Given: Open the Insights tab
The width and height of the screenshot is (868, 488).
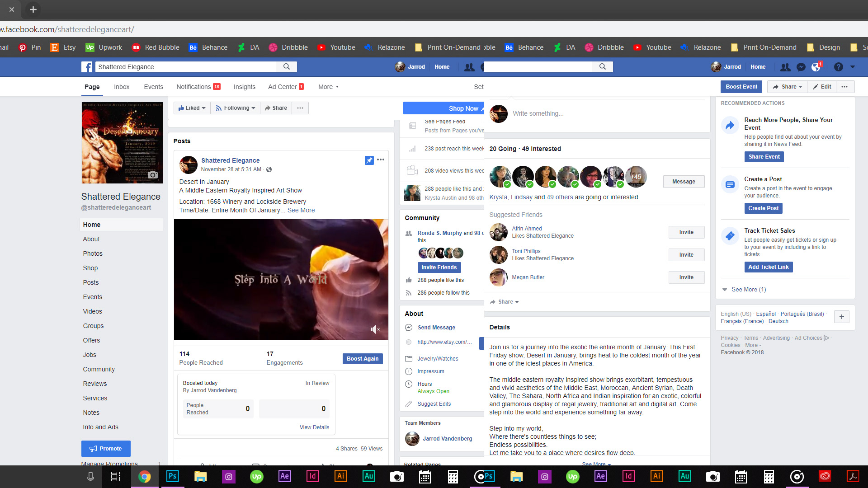Looking at the screenshot, I should coord(245,87).
